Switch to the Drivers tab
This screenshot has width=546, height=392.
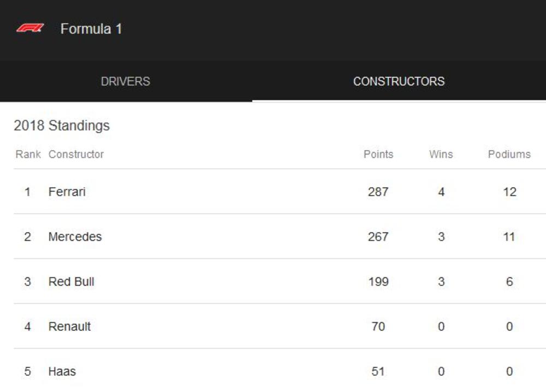[126, 81]
